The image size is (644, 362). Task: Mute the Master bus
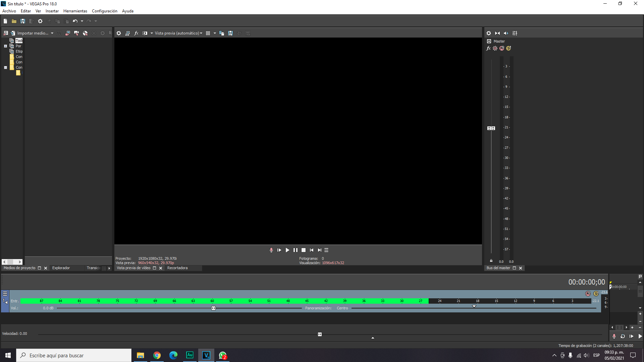click(x=502, y=48)
